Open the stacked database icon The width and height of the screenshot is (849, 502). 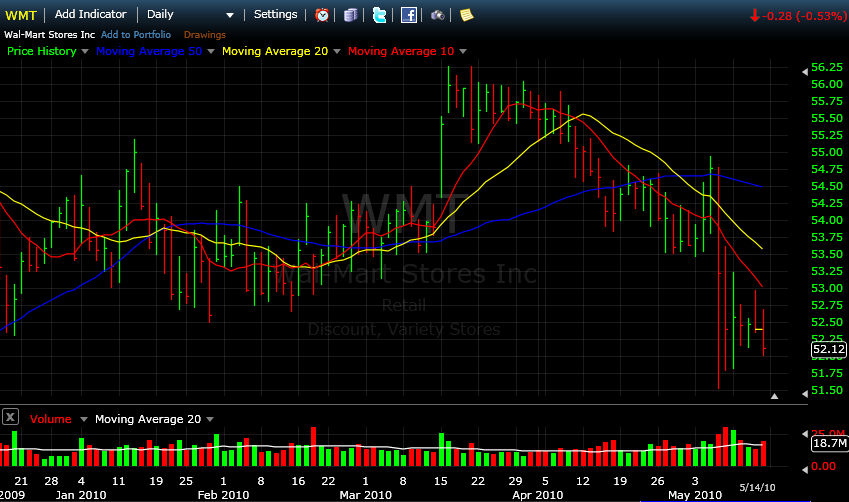(x=350, y=15)
